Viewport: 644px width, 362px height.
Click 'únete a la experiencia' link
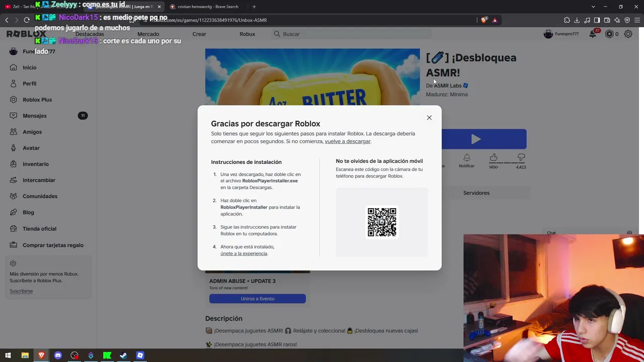(244, 253)
